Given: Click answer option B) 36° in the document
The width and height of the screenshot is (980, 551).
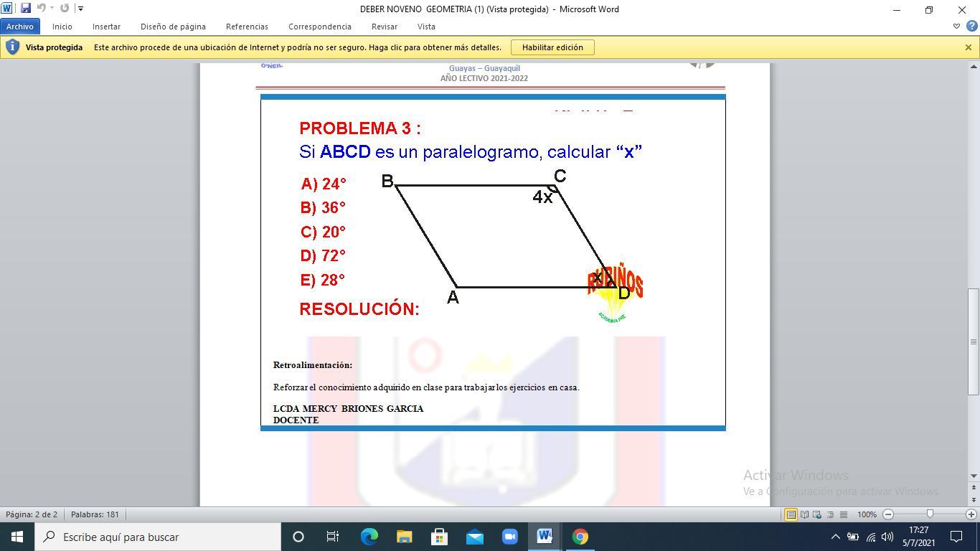Looking at the screenshot, I should [323, 208].
